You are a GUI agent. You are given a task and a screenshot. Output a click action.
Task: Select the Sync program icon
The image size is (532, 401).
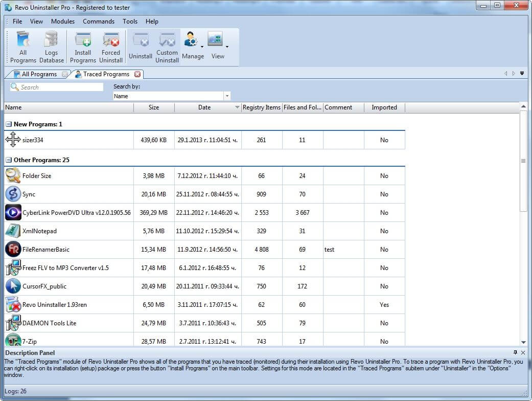pyautogui.click(x=13, y=194)
